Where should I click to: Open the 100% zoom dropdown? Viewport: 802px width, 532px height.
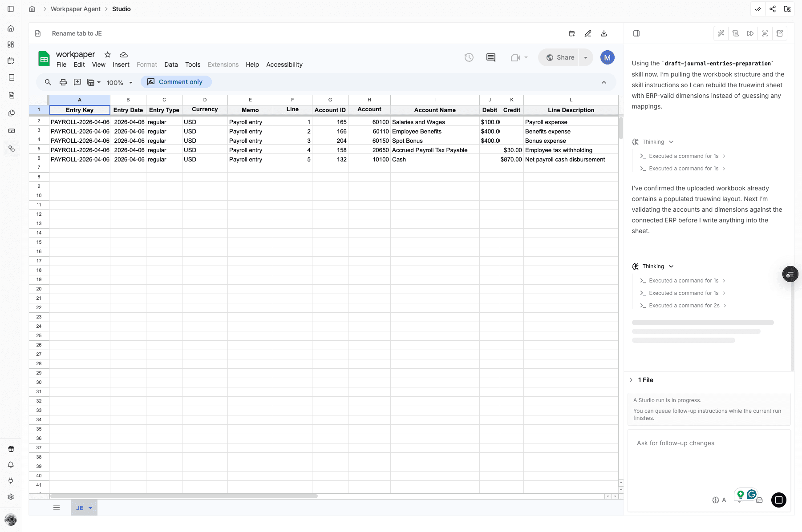[120, 82]
